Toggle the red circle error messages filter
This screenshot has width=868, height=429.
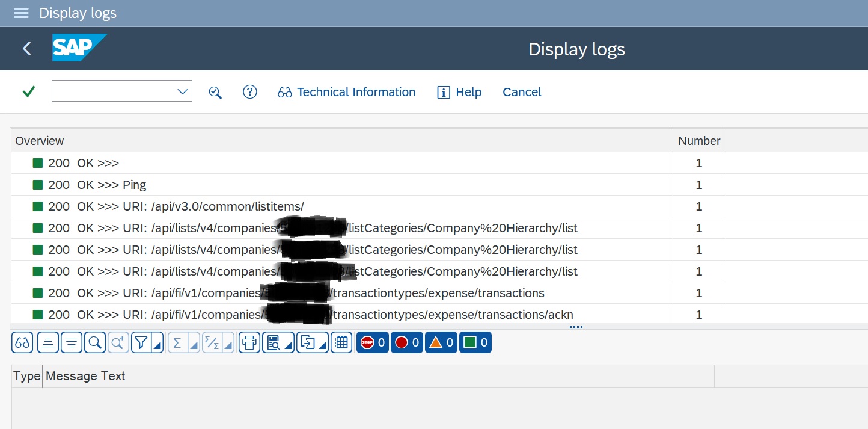[406, 343]
